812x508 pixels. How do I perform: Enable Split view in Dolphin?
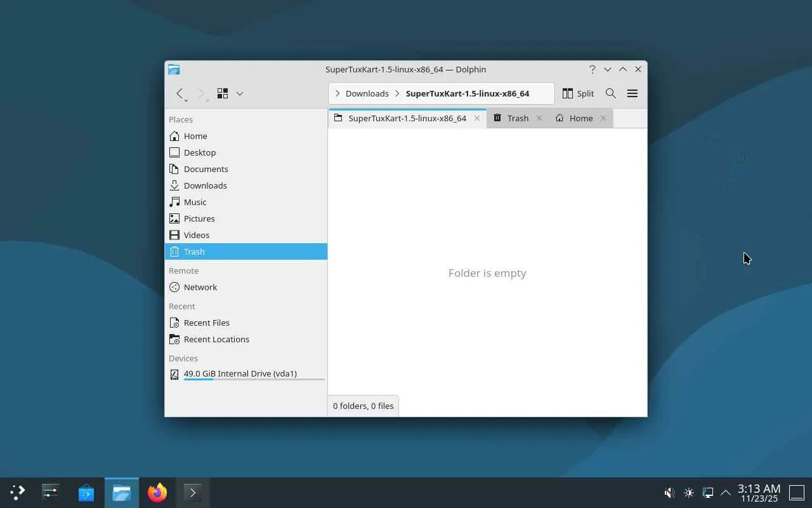pyautogui.click(x=578, y=93)
